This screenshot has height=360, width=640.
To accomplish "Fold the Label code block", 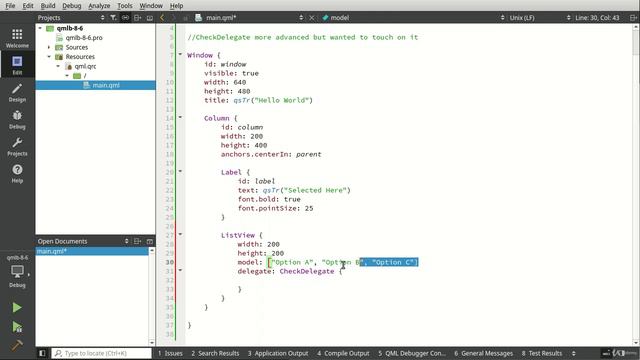I will coord(180,171).
